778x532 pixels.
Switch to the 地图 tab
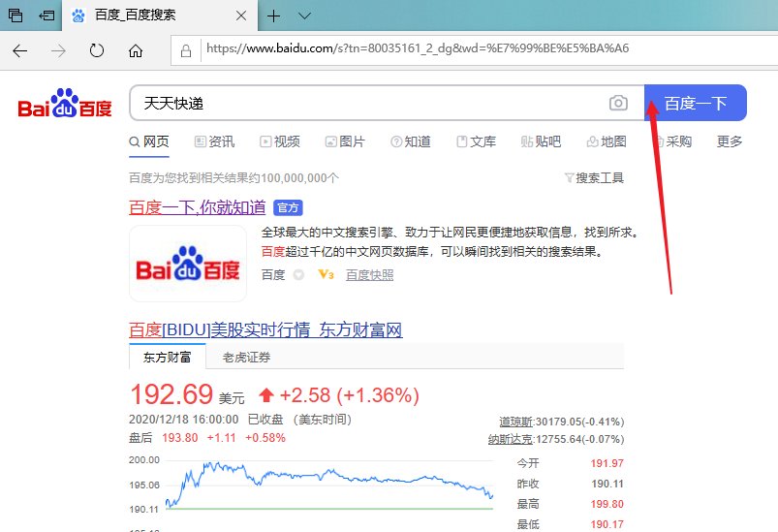pyautogui.click(x=607, y=141)
